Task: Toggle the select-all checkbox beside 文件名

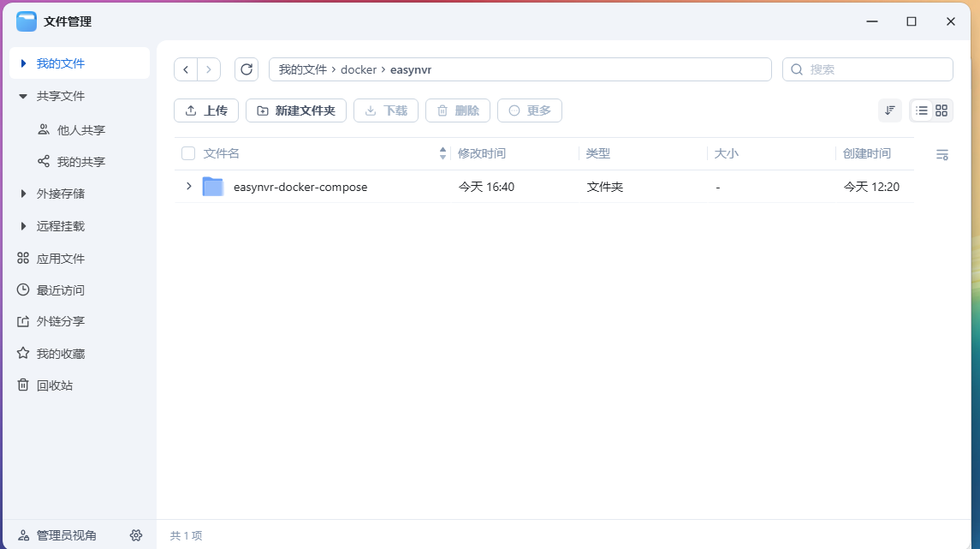Action: 188,153
